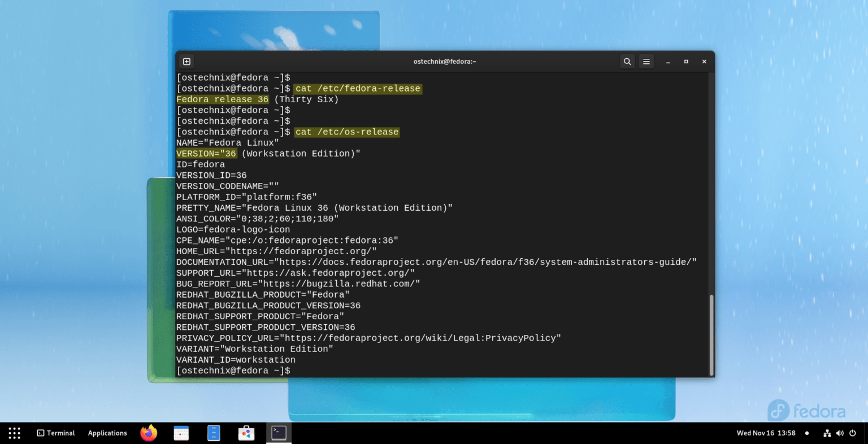This screenshot has height=444, width=868.
Task: Open Firefox from the taskbar
Action: tap(148, 433)
